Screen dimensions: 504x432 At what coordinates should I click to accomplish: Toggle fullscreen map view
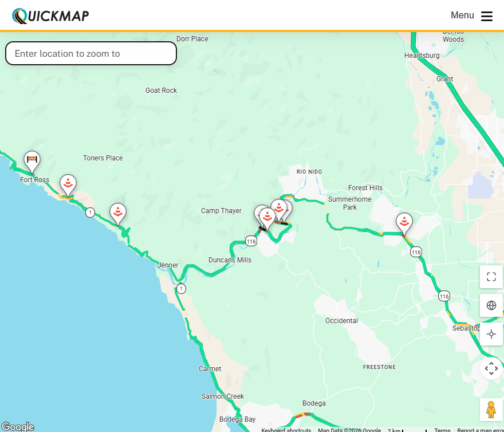coord(491,277)
